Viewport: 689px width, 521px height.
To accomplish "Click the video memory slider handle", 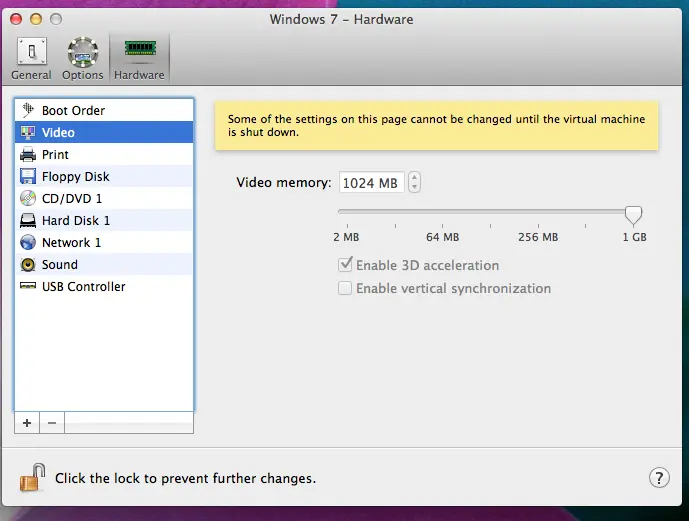I will click(633, 214).
